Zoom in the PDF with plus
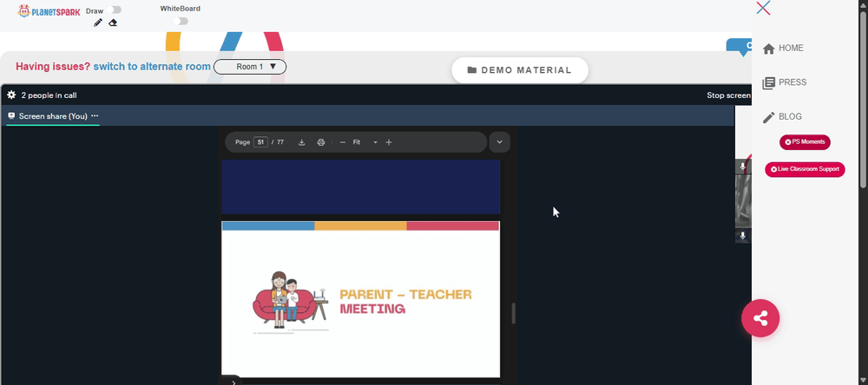 tap(389, 142)
